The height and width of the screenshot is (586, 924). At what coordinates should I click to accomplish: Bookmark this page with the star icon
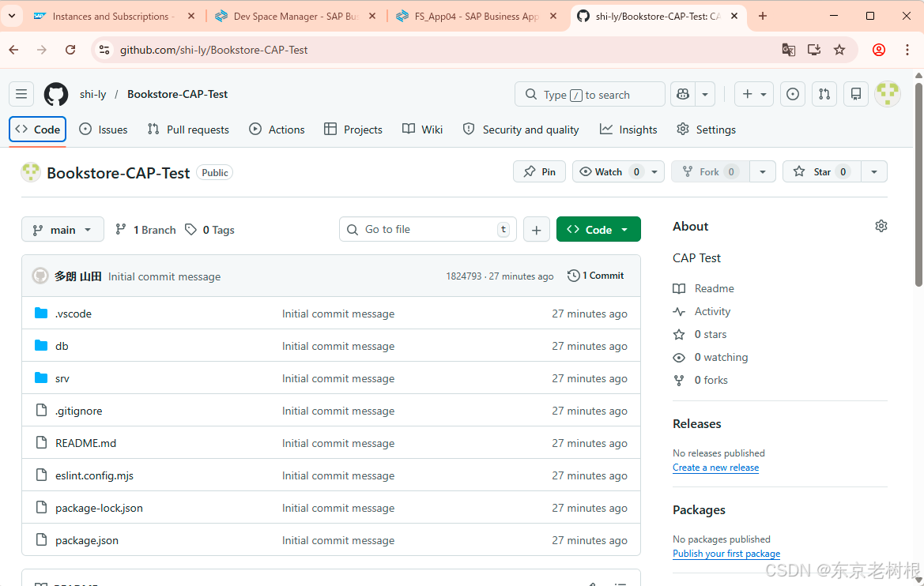click(x=839, y=50)
